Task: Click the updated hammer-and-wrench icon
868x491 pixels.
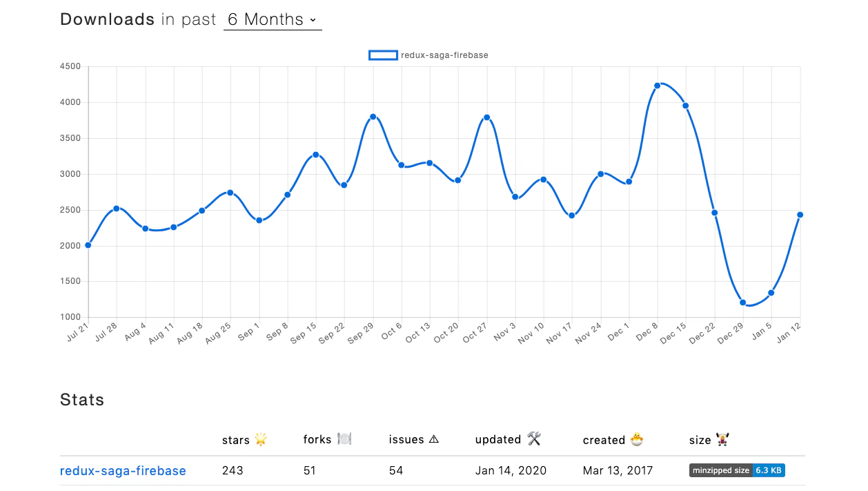Action: 534,439
